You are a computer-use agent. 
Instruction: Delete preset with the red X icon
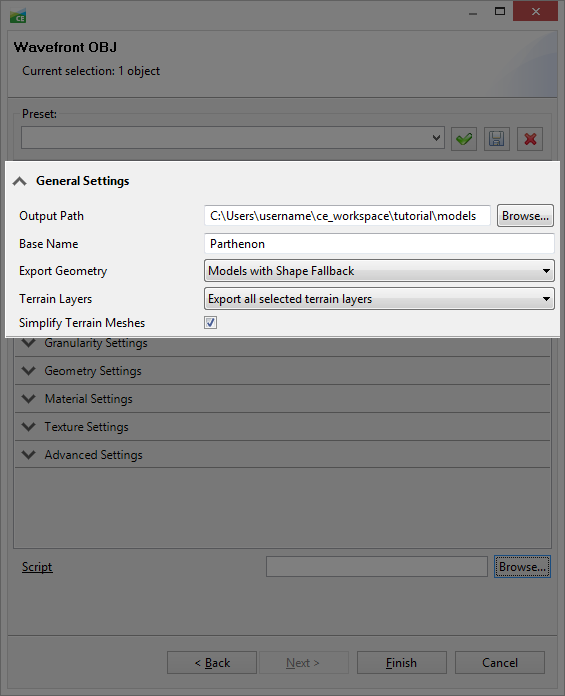pyautogui.click(x=530, y=139)
